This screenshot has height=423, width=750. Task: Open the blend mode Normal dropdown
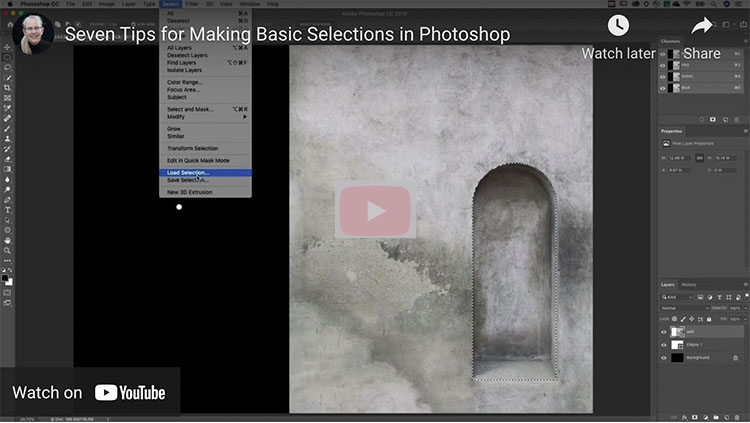tap(684, 309)
